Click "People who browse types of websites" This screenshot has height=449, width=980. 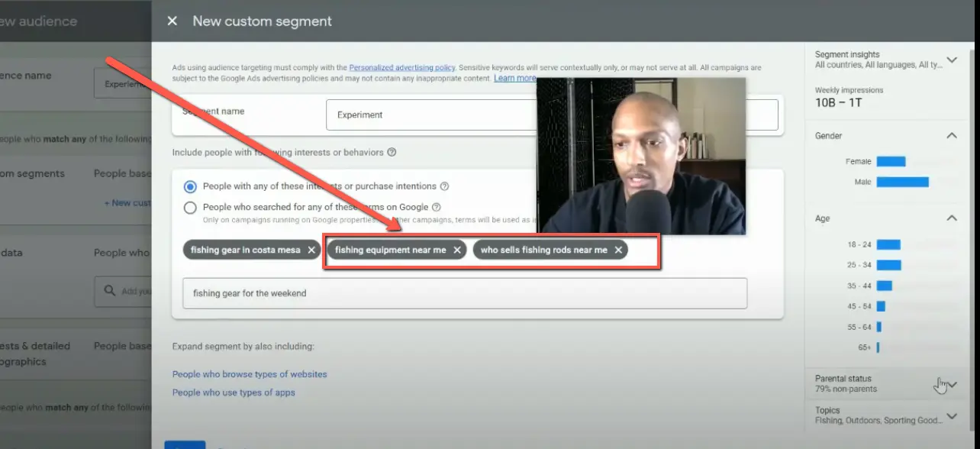(250, 373)
